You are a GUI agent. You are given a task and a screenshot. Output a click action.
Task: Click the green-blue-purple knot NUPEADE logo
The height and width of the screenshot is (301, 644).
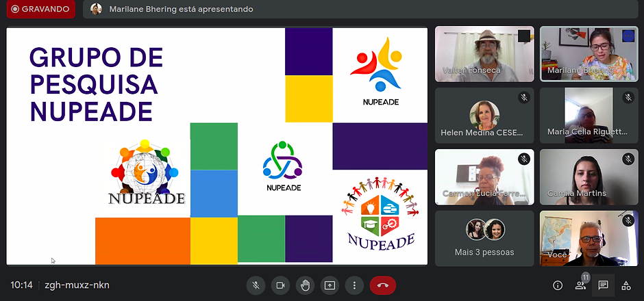tap(284, 166)
